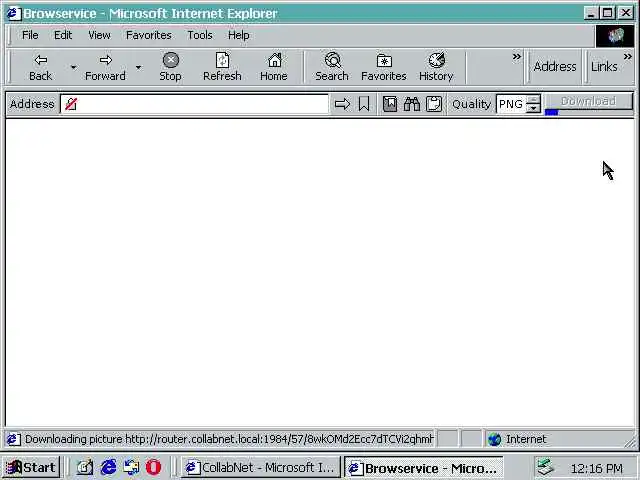Click the Address band label in toolbar
This screenshot has height=480, width=640.
click(x=555, y=67)
